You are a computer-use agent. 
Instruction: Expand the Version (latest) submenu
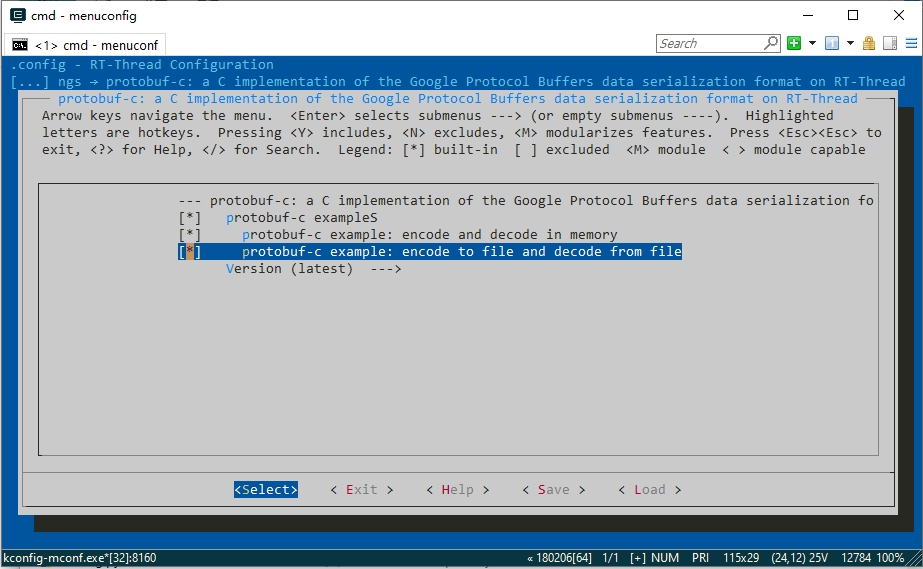[313, 268]
